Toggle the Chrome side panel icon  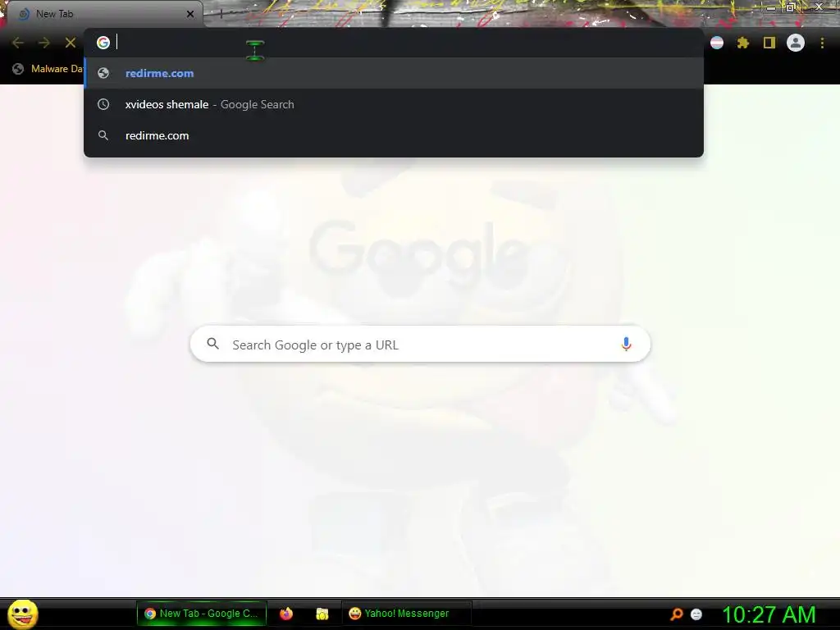pyautogui.click(x=769, y=43)
